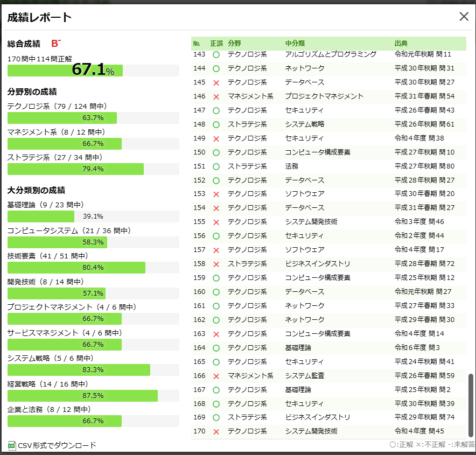Click アルゴリズムとプログラミング in row 143
The width and height of the screenshot is (476, 455).
pyautogui.click(x=330, y=54)
